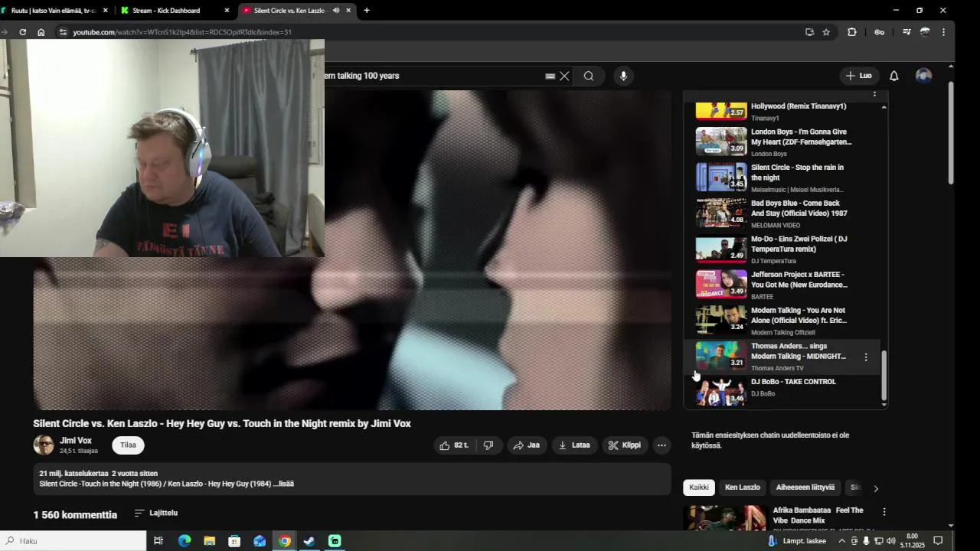Open Chrome extensions puzzle icon

(x=852, y=32)
